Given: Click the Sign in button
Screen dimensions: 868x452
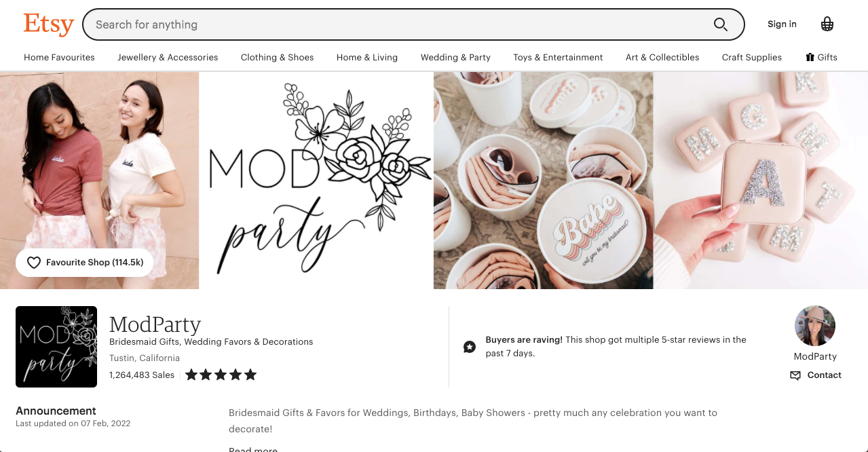Looking at the screenshot, I should point(782,24).
